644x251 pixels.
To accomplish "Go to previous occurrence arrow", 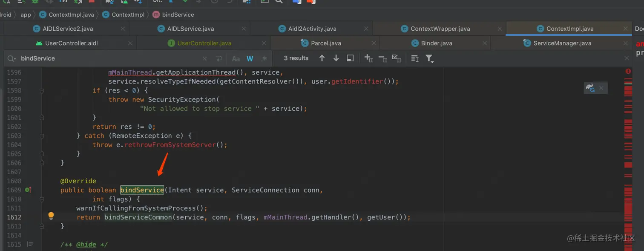I will (322, 58).
